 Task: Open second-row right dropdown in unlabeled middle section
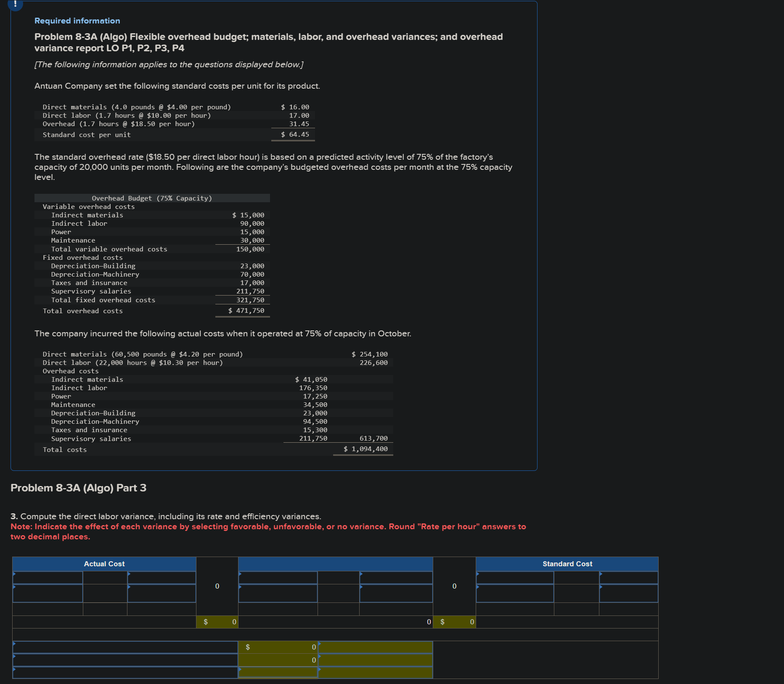(x=396, y=593)
